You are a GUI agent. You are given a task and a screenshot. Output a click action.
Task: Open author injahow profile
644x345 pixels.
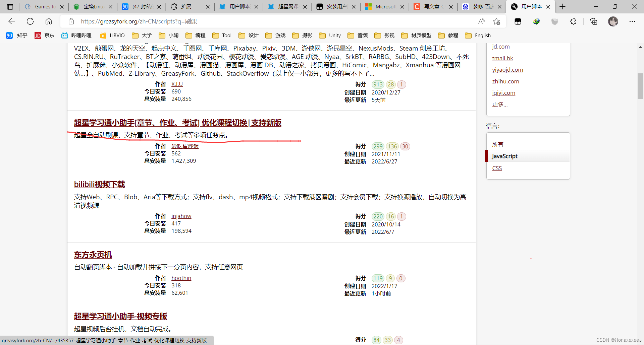coord(181,216)
